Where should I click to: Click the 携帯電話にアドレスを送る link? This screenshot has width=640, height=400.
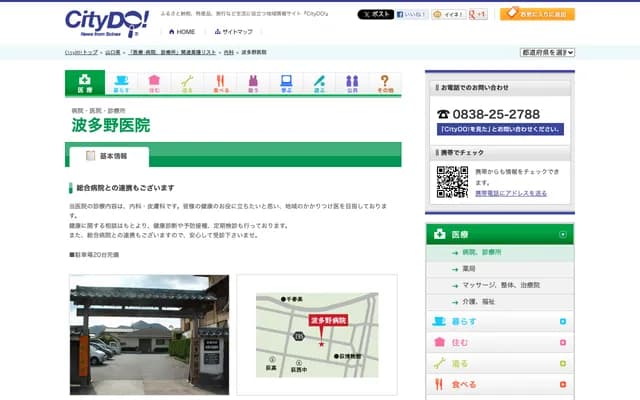[x=511, y=193]
